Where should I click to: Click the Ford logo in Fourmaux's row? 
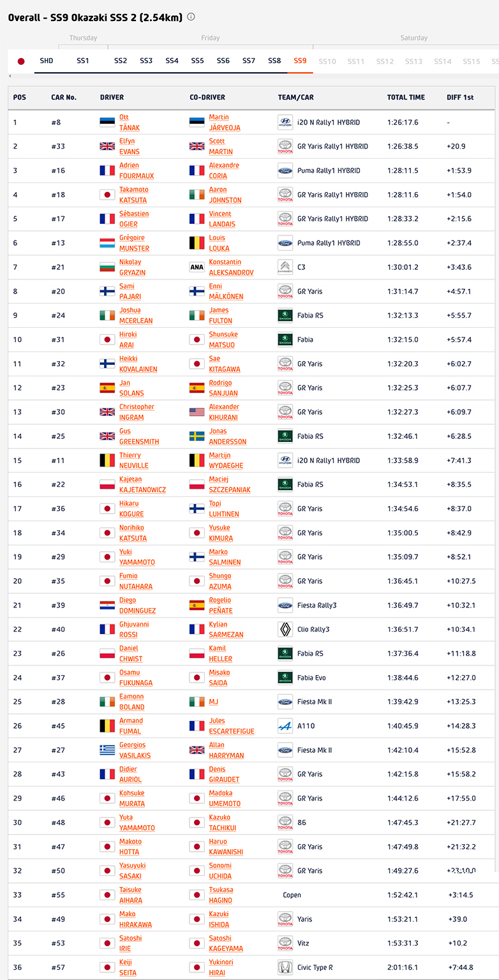click(285, 171)
